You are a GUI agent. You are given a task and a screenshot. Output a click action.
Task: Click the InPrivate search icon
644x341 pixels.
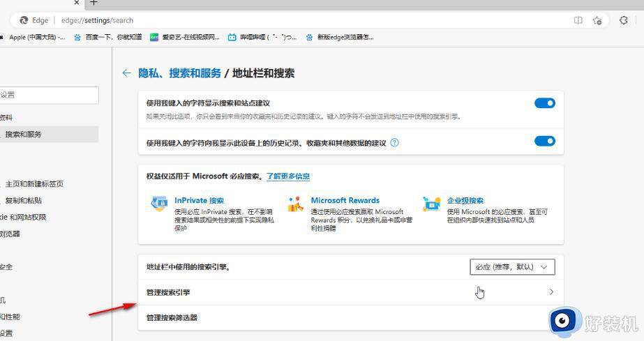(159, 203)
